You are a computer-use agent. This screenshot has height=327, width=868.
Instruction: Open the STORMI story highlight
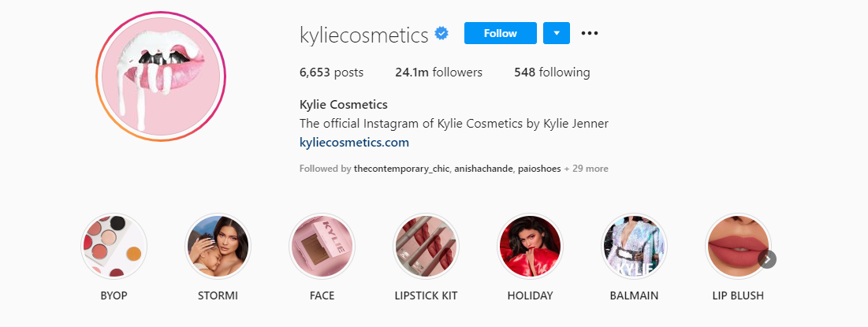pyautogui.click(x=218, y=246)
